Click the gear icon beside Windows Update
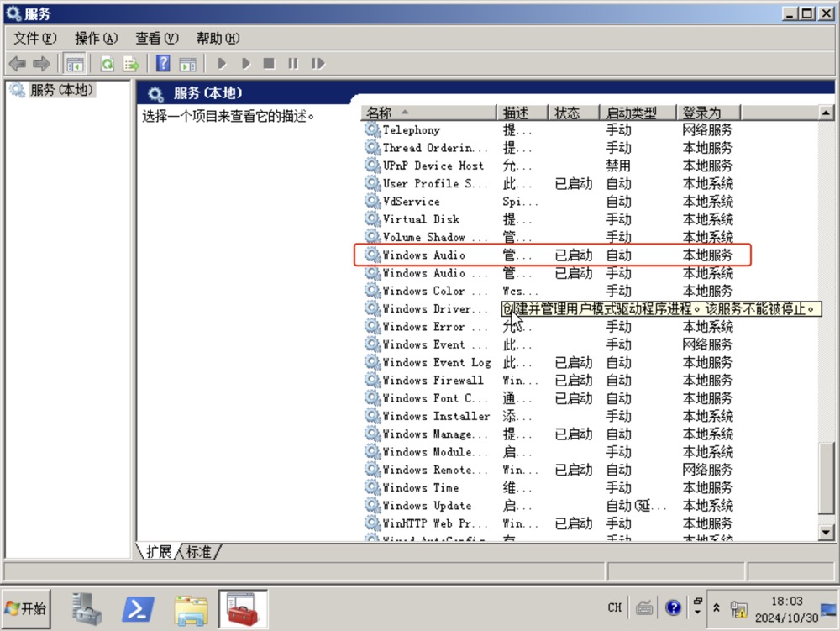 (x=372, y=506)
